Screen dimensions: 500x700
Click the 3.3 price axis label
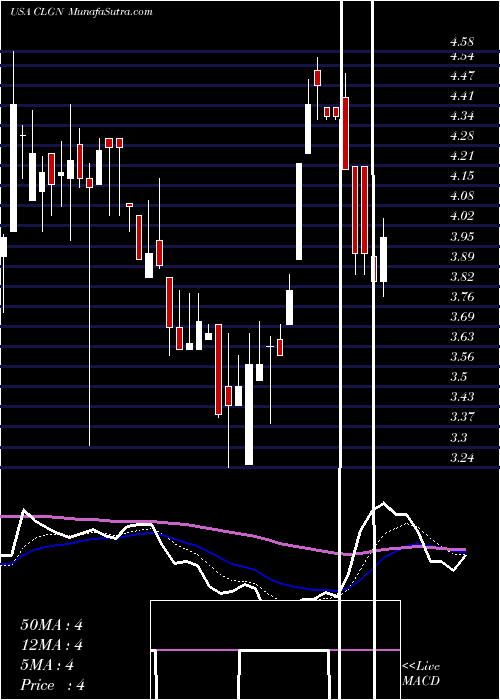click(x=458, y=437)
